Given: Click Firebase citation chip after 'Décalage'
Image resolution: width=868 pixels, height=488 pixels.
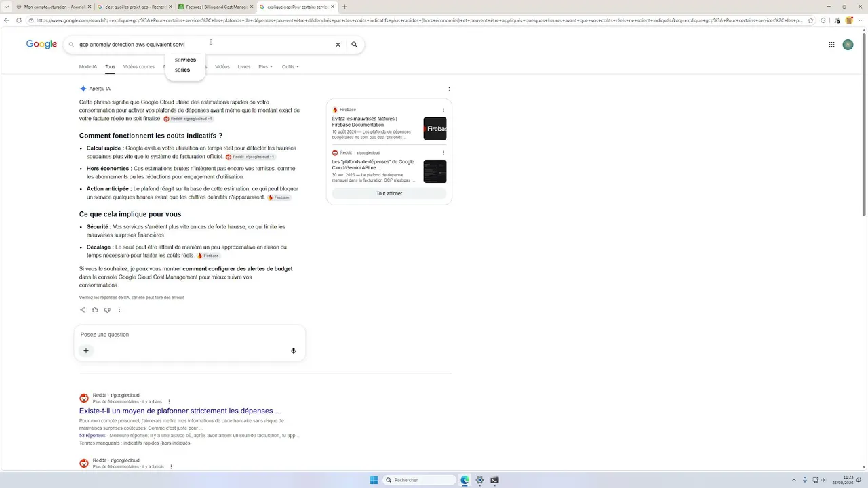Looking at the screenshot, I should pos(208,256).
